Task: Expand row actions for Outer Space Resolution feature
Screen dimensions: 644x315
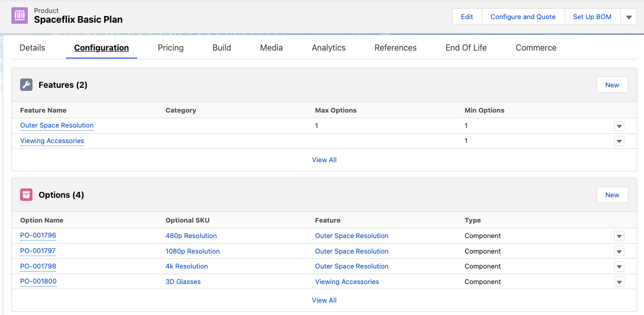Action: [619, 126]
